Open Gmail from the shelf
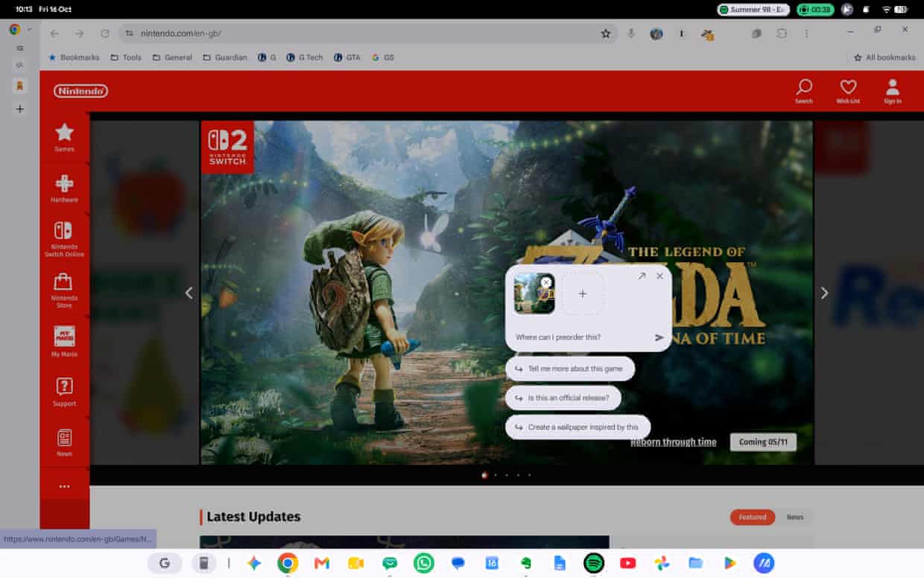Viewport: 924px width, 578px height. (x=322, y=563)
